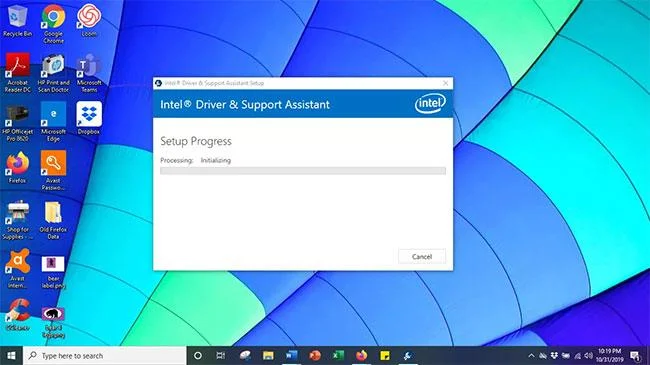650x365 pixels.
Task: Open the volume control in system tray
Action: [588, 355]
